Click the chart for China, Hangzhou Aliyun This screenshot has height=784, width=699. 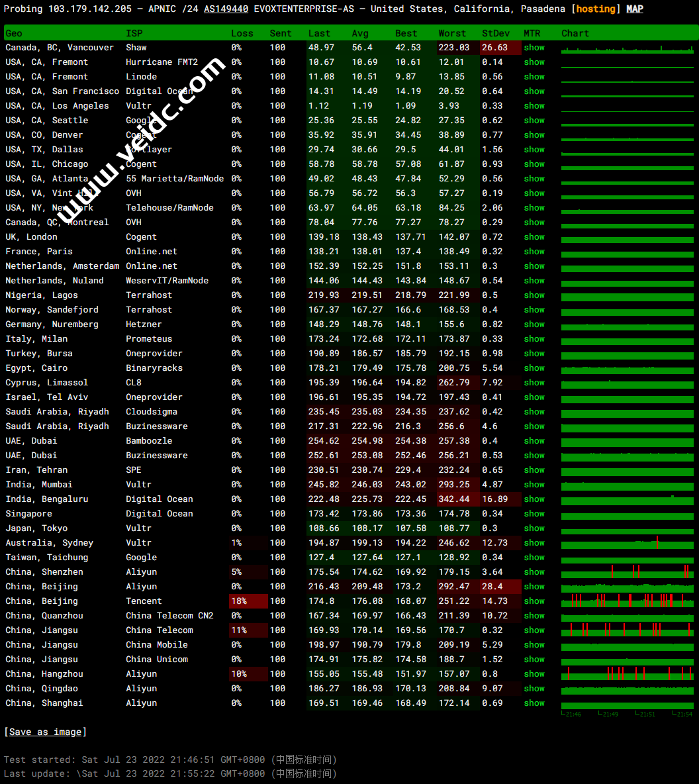[628, 673]
